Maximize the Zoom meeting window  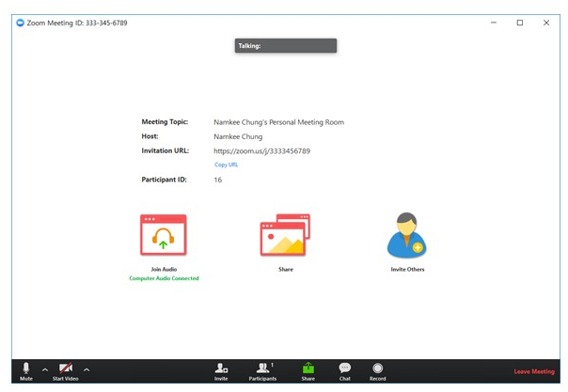click(x=520, y=23)
